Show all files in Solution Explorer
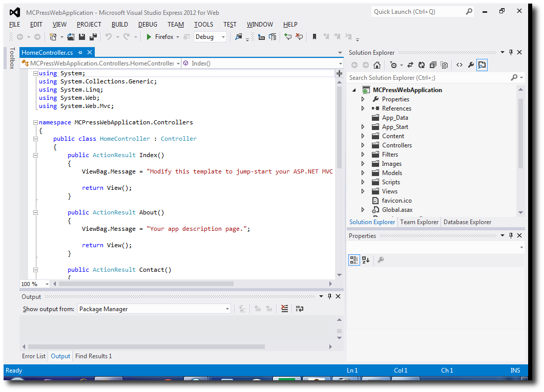This screenshot has height=392, width=544. 444,65
